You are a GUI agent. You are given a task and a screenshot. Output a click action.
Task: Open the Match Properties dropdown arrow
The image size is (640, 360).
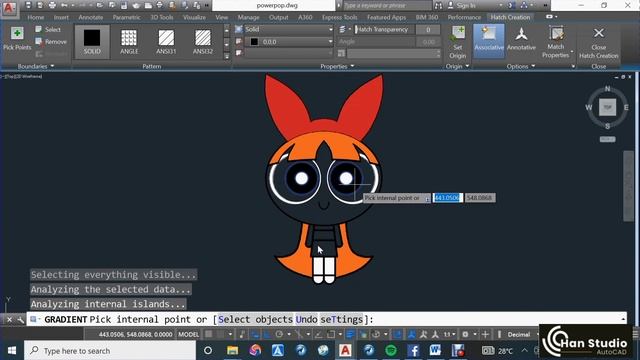pyautogui.click(x=572, y=52)
